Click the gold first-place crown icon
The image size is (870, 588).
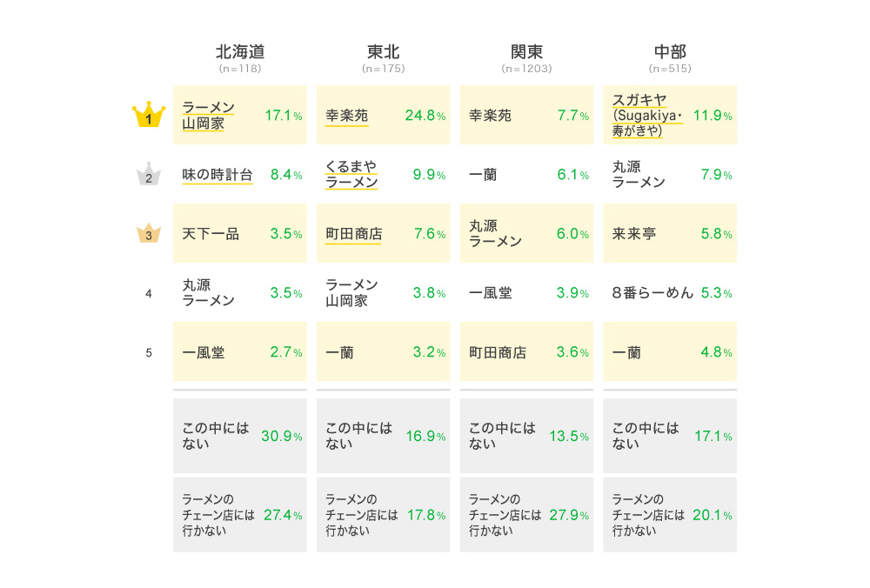149,116
